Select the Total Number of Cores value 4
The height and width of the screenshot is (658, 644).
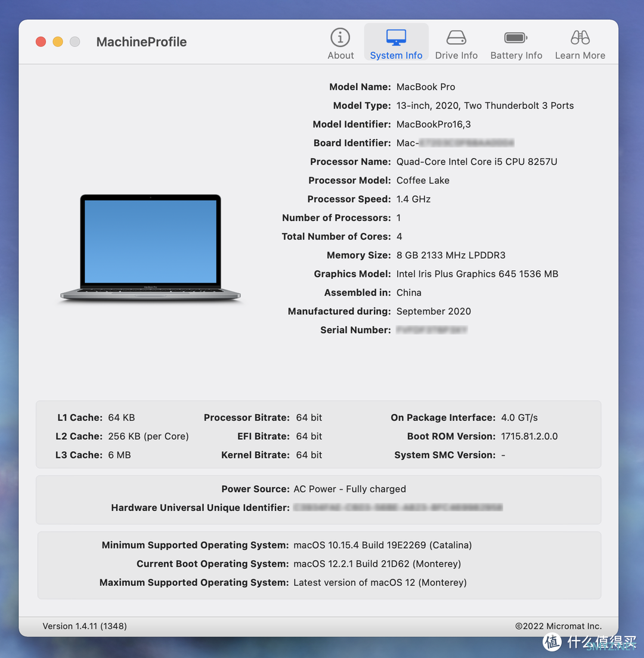400,236
